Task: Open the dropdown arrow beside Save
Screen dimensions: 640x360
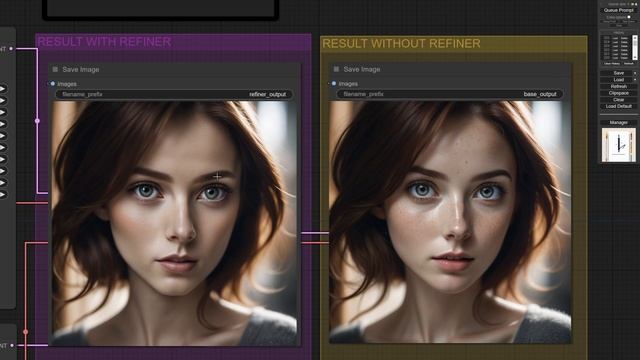Action: [x=635, y=73]
